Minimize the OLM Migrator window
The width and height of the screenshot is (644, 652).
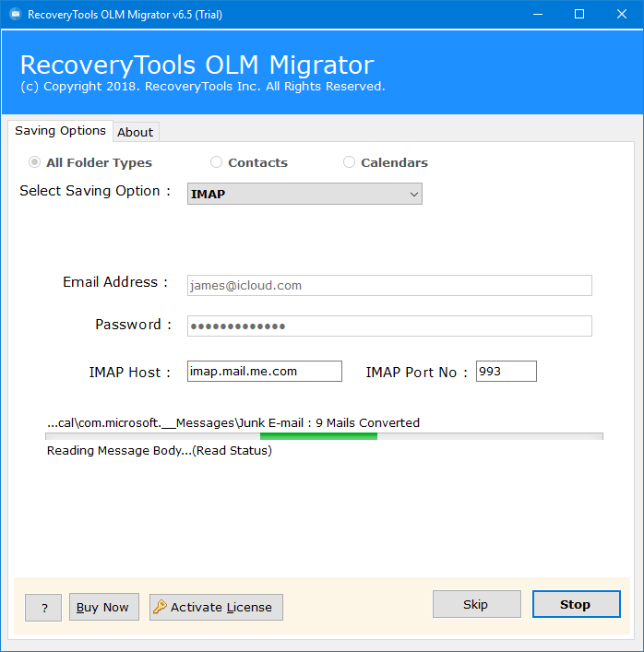pyautogui.click(x=538, y=15)
